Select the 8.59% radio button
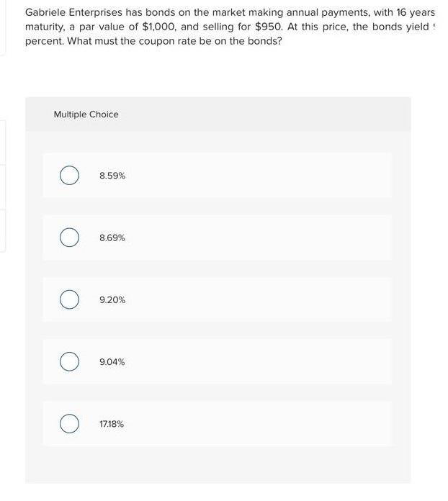 [x=69, y=176]
